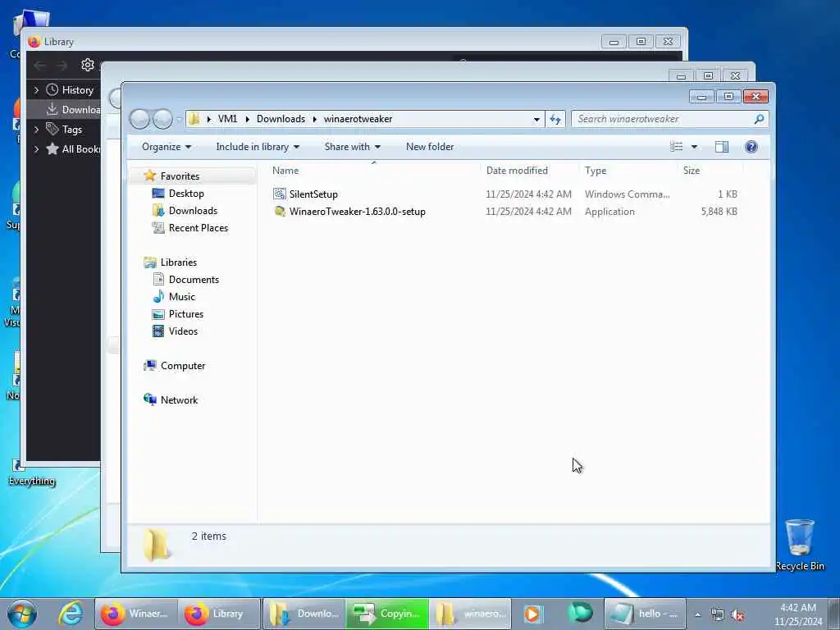Open Desktop in Favorites
Screen dimensions: 840x630
point(186,194)
